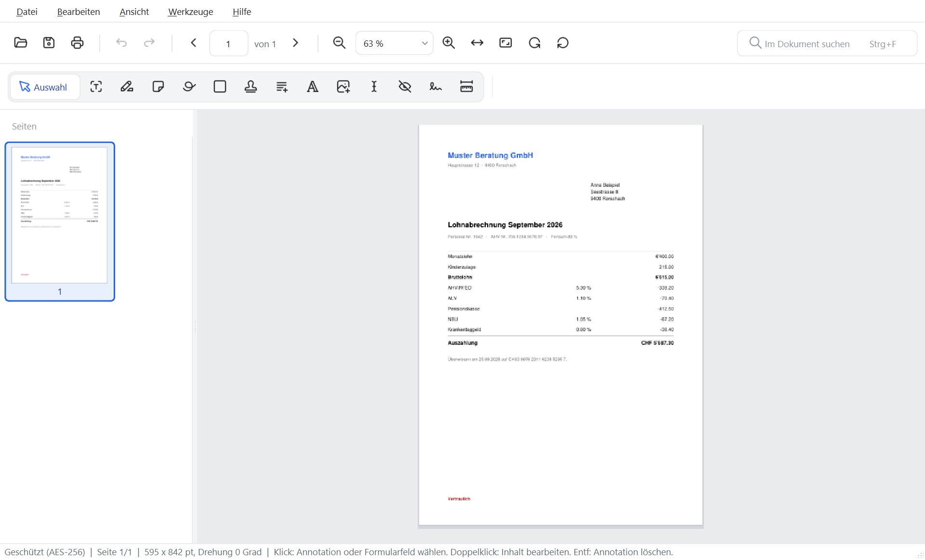Click 'Geschützt (AES-256)' in status bar
Image resolution: width=925 pixels, height=560 pixels.
(x=45, y=552)
